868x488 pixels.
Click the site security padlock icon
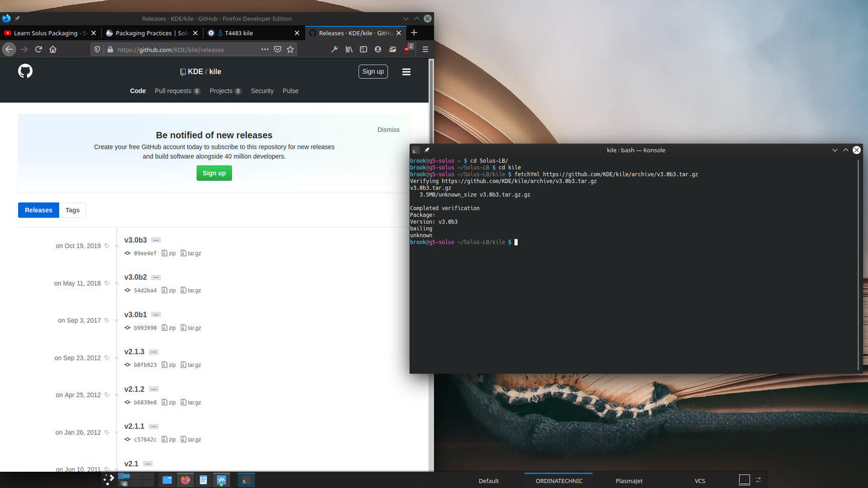coord(110,49)
